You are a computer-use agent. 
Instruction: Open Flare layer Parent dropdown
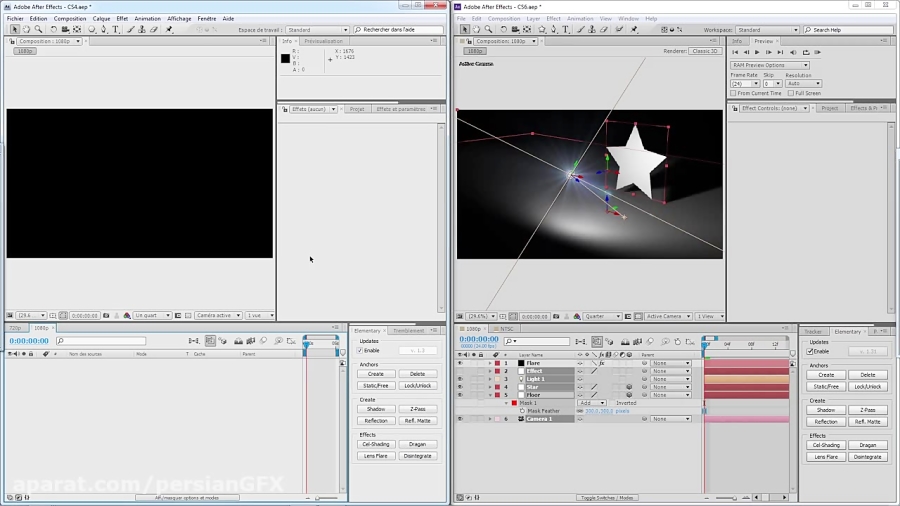[670, 363]
